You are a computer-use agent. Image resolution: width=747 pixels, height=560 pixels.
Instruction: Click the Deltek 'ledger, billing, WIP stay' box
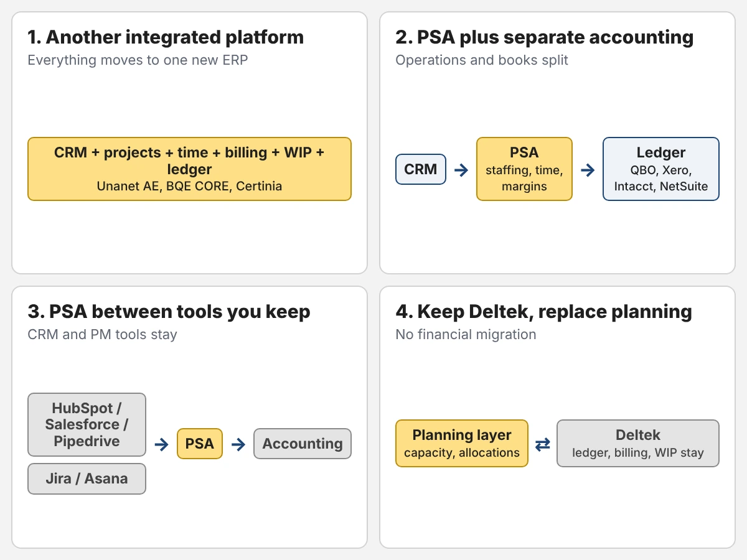[x=638, y=443]
